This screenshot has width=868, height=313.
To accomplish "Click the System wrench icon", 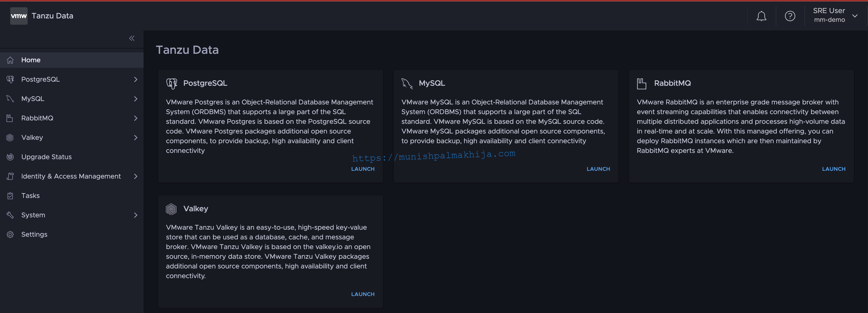I will (x=10, y=215).
